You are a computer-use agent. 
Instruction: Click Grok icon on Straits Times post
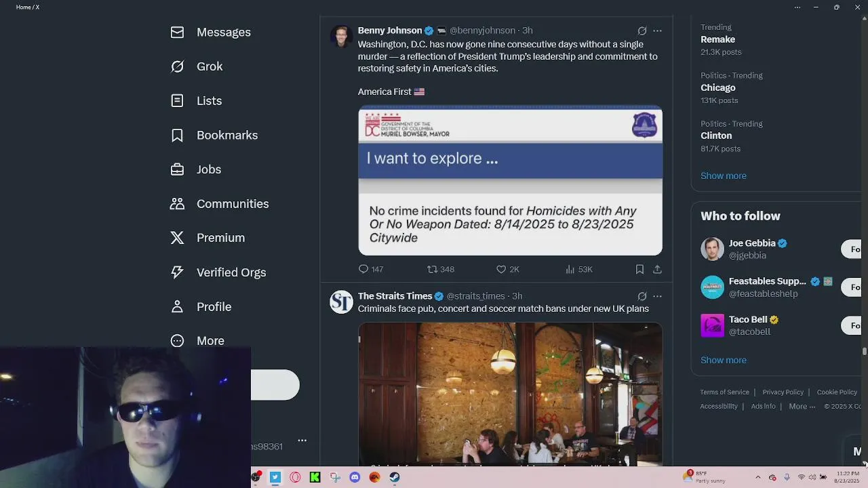(x=642, y=296)
